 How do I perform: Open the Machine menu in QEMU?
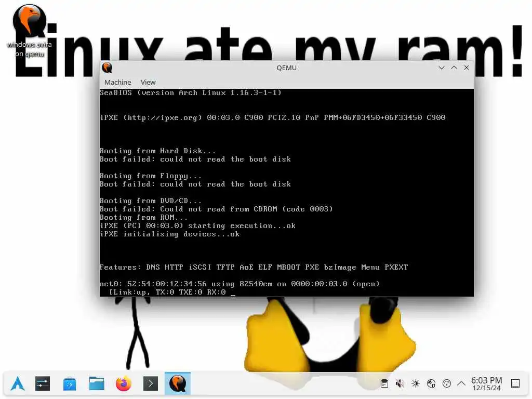click(118, 82)
